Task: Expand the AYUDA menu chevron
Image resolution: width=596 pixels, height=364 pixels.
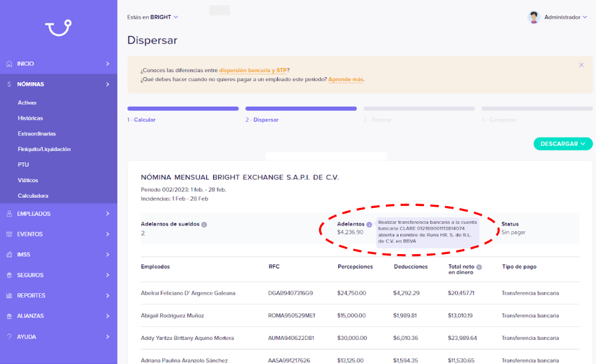Action: 108,337
